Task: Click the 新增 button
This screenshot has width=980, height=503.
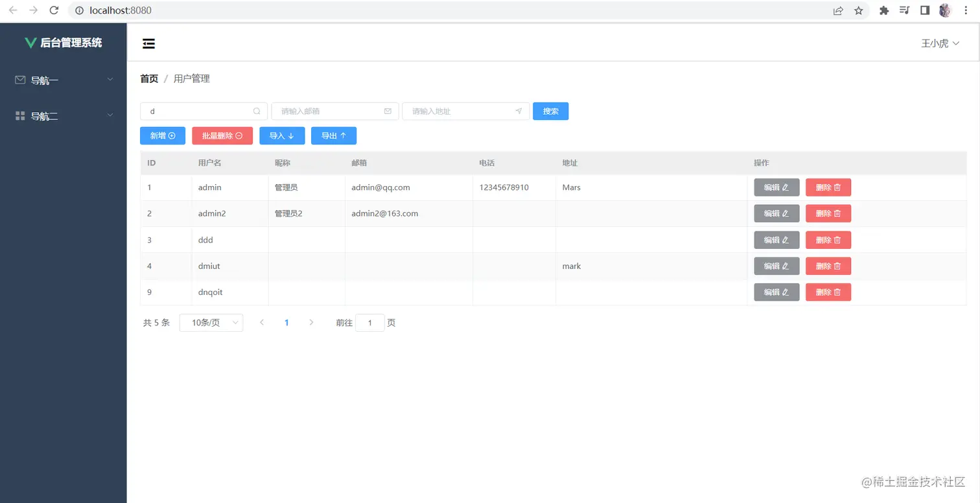Action: pos(163,135)
